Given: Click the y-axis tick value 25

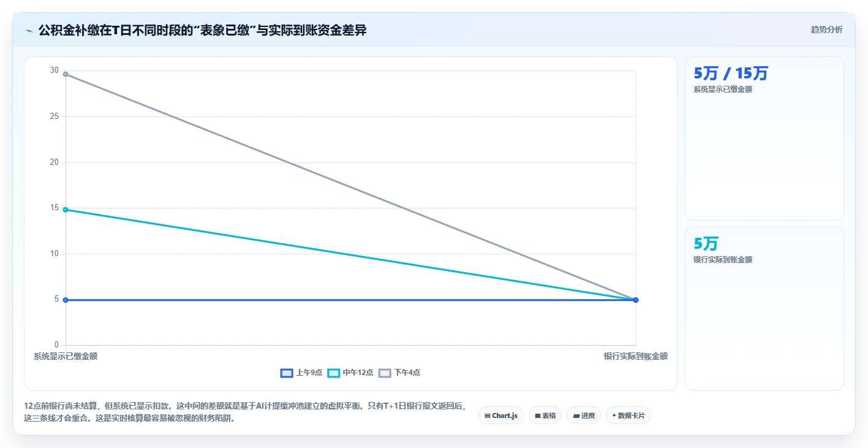Looking at the screenshot, I should click(x=55, y=116).
